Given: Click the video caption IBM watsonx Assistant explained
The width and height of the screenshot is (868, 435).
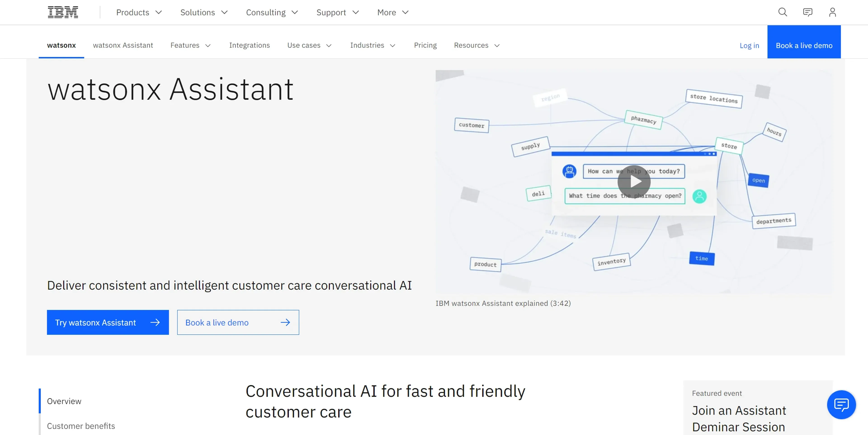Looking at the screenshot, I should point(503,303).
